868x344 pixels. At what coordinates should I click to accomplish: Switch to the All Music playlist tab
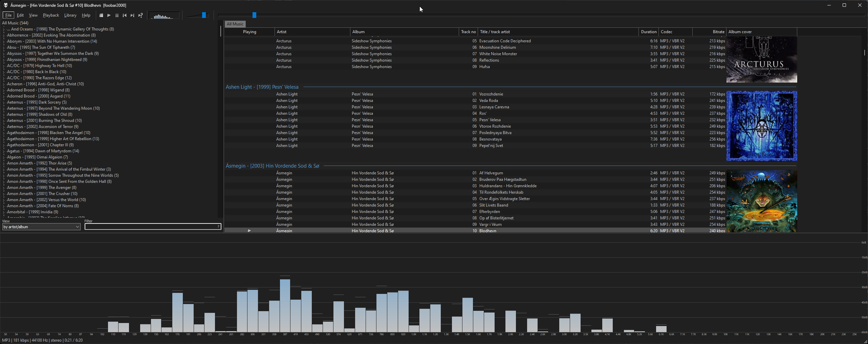pyautogui.click(x=235, y=24)
